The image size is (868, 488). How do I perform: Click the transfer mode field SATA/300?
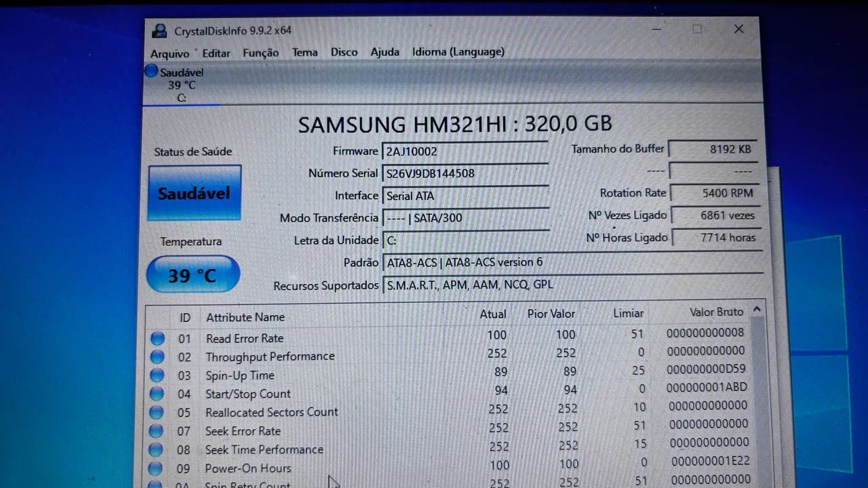click(x=465, y=218)
